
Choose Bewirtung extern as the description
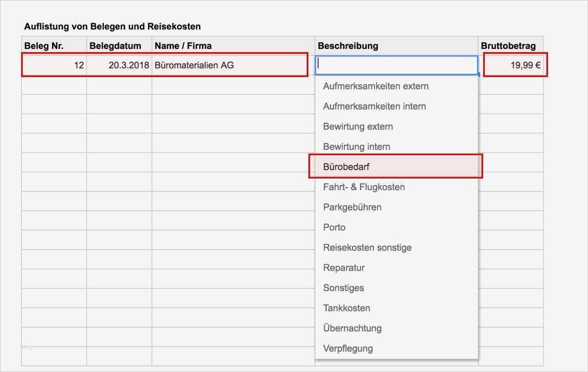pyautogui.click(x=359, y=126)
